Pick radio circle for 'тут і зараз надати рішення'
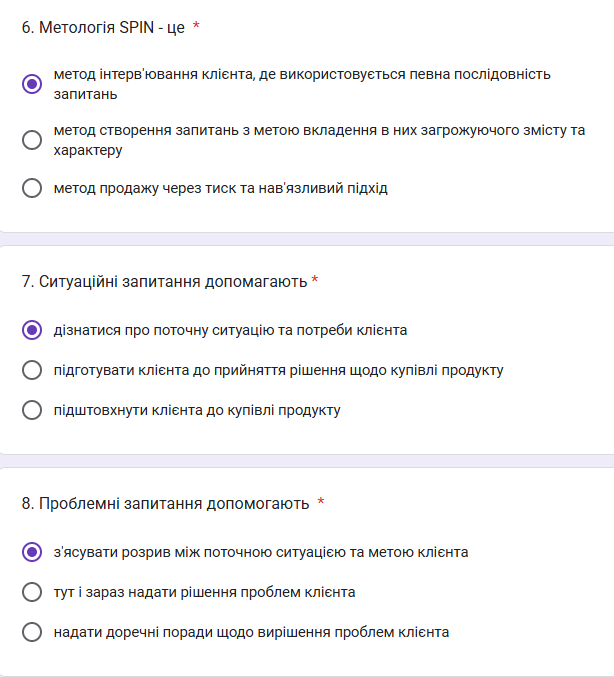 [32, 592]
